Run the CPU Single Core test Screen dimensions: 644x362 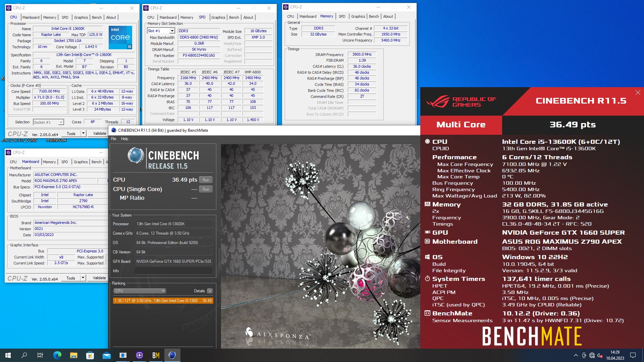[206, 189]
